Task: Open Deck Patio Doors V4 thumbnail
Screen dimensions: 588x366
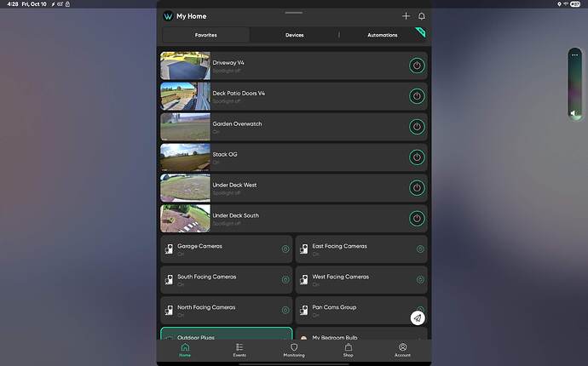Action: pos(185,96)
